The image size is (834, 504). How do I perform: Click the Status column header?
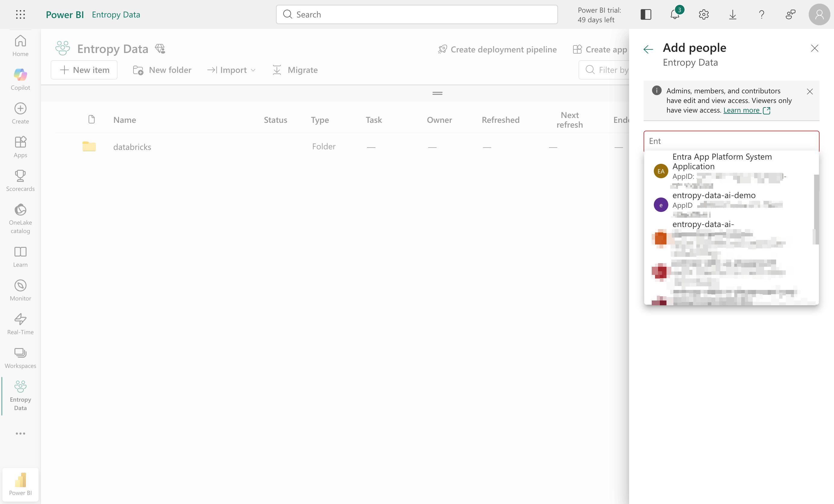(275, 120)
